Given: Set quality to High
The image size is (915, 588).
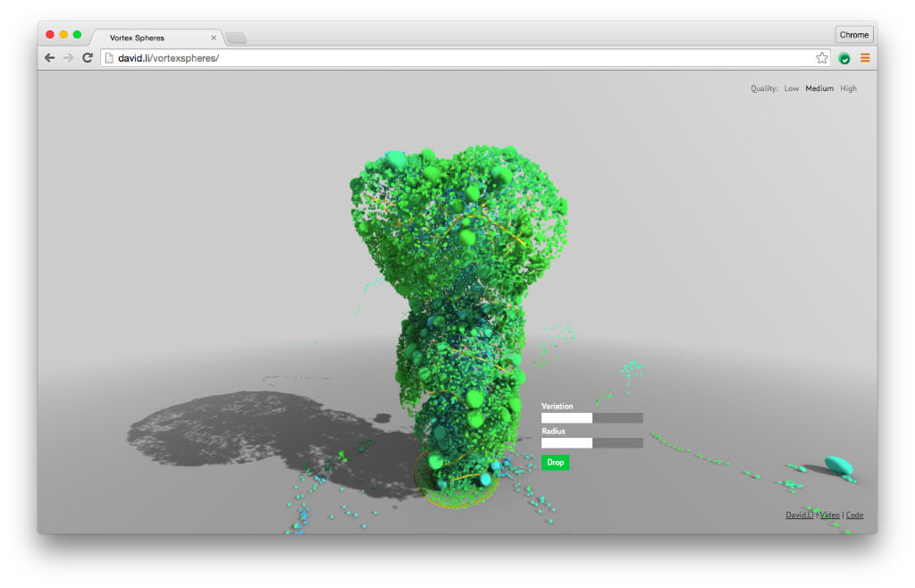Looking at the screenshot, I should point(849,88).
